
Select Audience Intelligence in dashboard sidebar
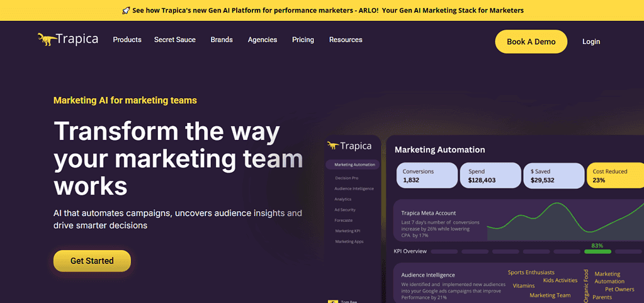pos(354,188)
